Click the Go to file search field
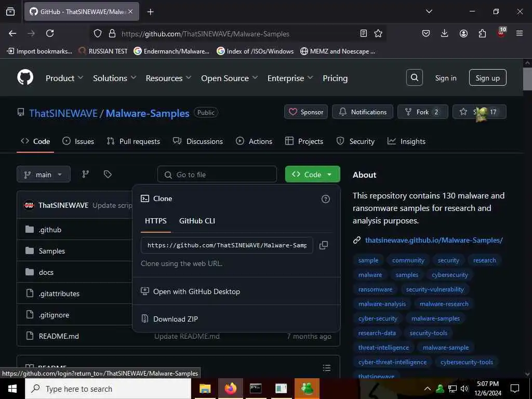Viewport: 532px width, 399px height. (217, 175)
